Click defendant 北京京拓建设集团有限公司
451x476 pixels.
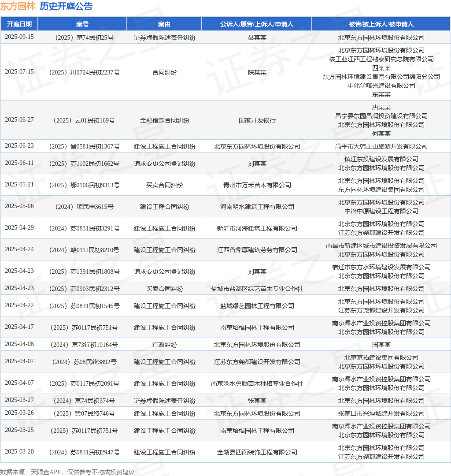click(x=381, y=357)
